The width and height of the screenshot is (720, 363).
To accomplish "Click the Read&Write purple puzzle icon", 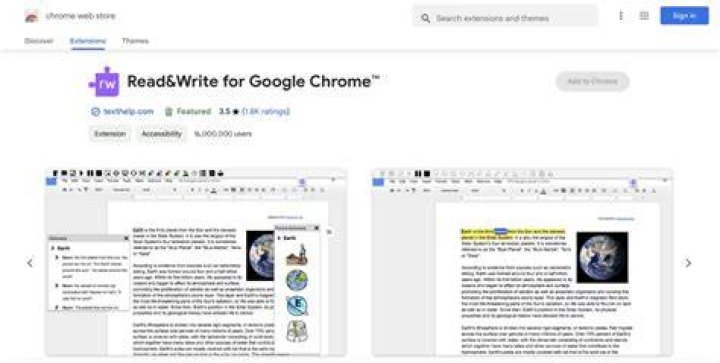I will [x=104, y=82].
